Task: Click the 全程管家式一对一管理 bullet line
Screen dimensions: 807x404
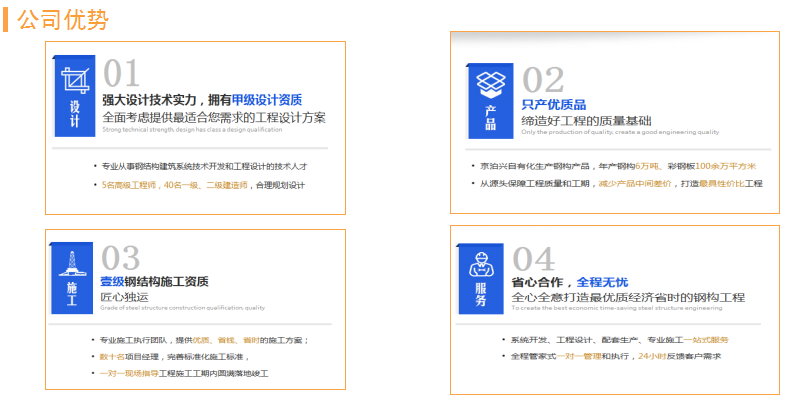Action: click(x=615, y=356)
